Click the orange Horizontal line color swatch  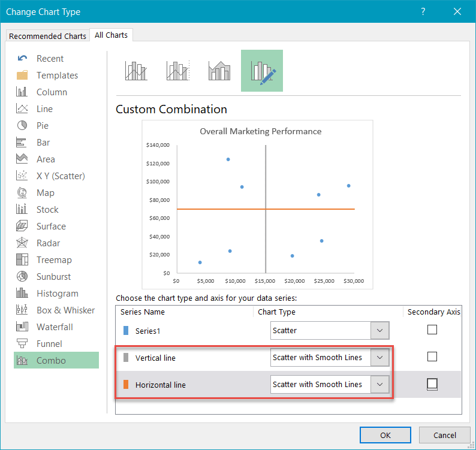tap(126, 385)
